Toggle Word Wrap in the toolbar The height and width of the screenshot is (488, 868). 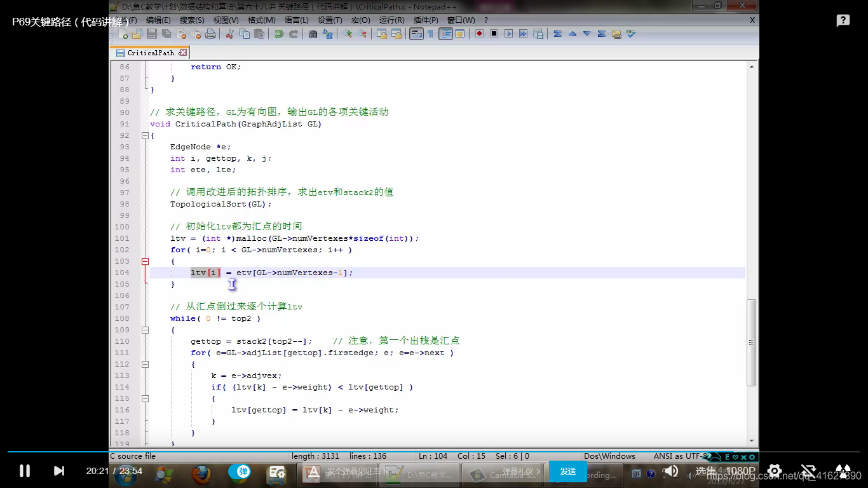(416, 34)
